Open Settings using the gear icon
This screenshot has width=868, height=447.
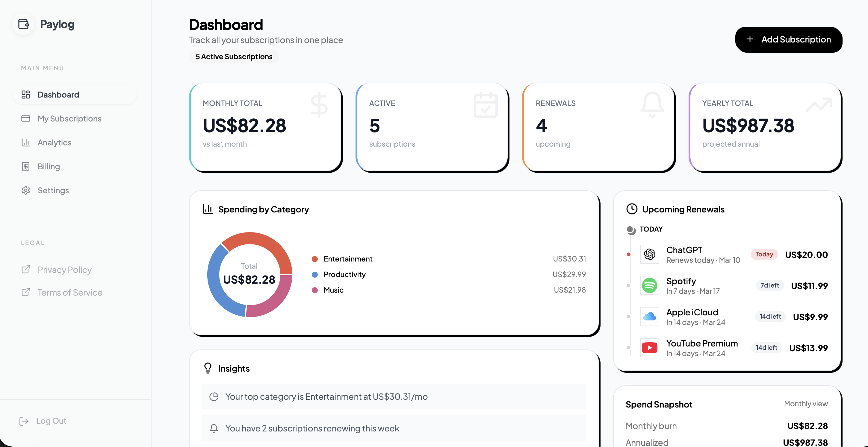[26, 190]
